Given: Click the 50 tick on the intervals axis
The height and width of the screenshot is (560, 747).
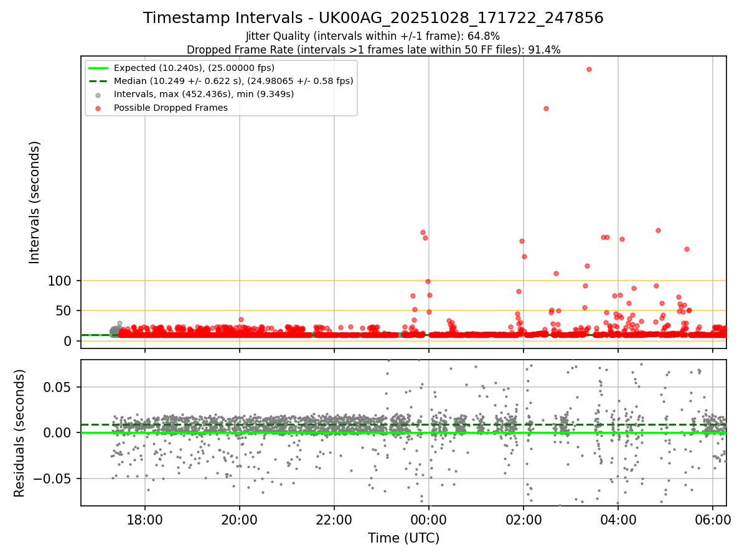Looking at the screenshot, I should click(65, 311).
